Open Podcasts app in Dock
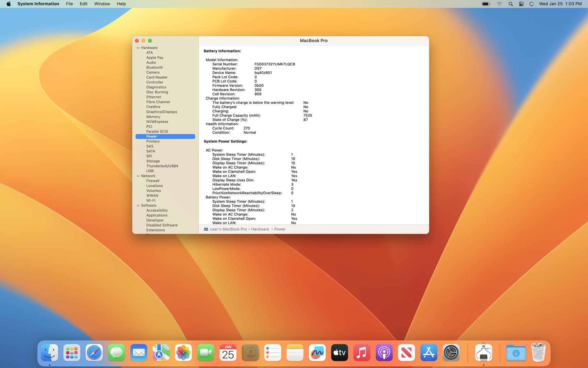This screenshot has height=368, width=588. click(x=384, y=353)
